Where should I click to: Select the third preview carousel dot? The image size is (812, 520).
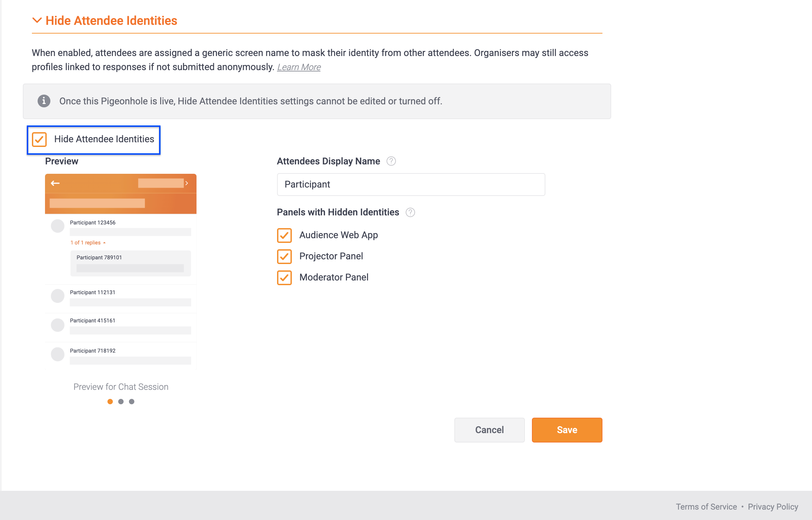pyautogui.click(x=132, y=402)
